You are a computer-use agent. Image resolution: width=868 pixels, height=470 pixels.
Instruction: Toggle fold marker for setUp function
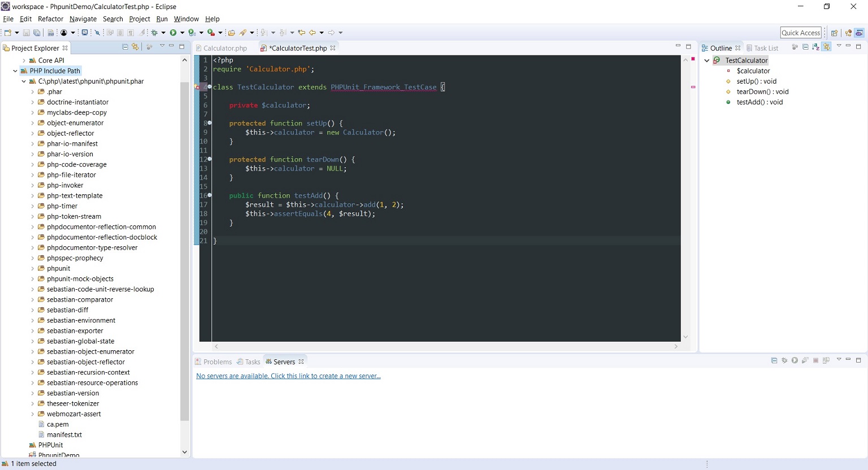(x=210, y=123)
